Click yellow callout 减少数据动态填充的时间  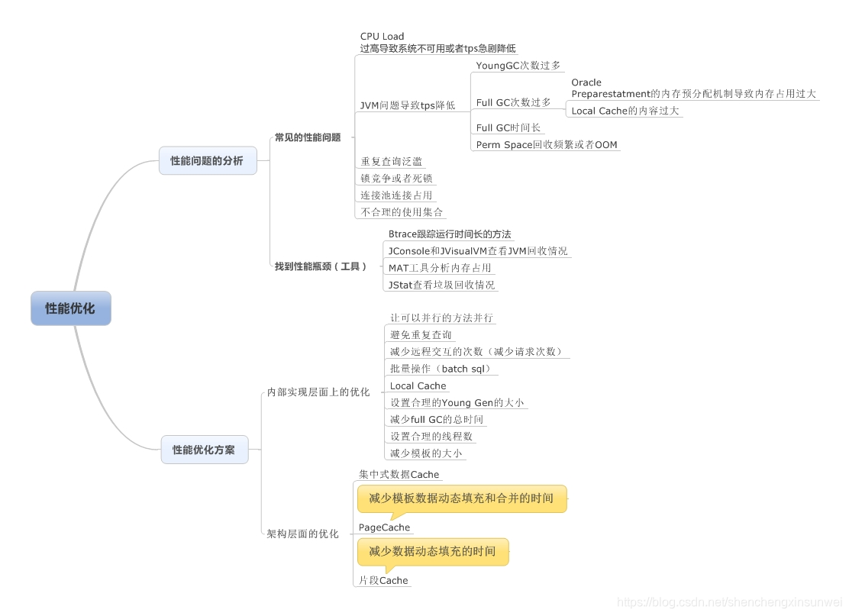(433, 552)
